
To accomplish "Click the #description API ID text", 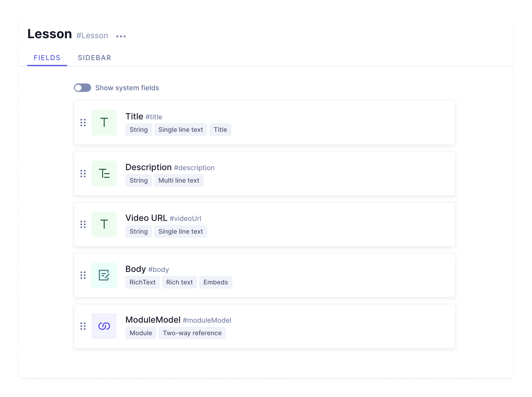I will click(194, 168).
